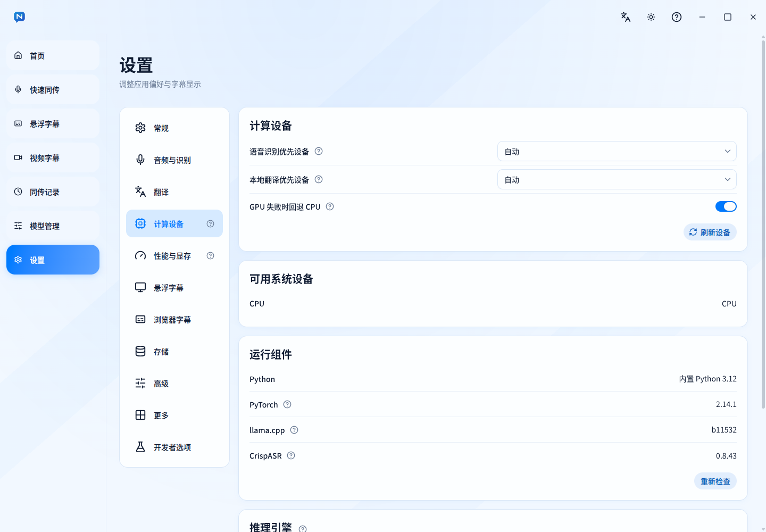Open 快速同传 in the sidebar

pyautogui.click(x=53, y=89)
